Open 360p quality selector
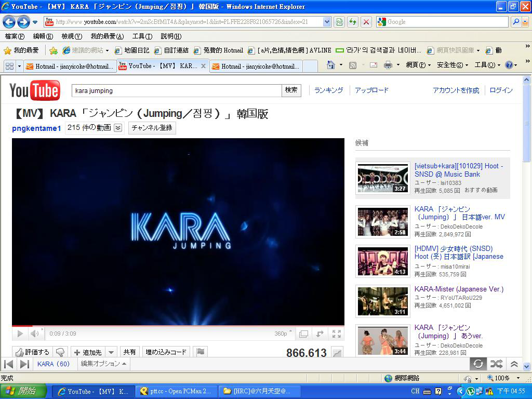This screenshot has width=532, height=399. (x=283, y=334)
